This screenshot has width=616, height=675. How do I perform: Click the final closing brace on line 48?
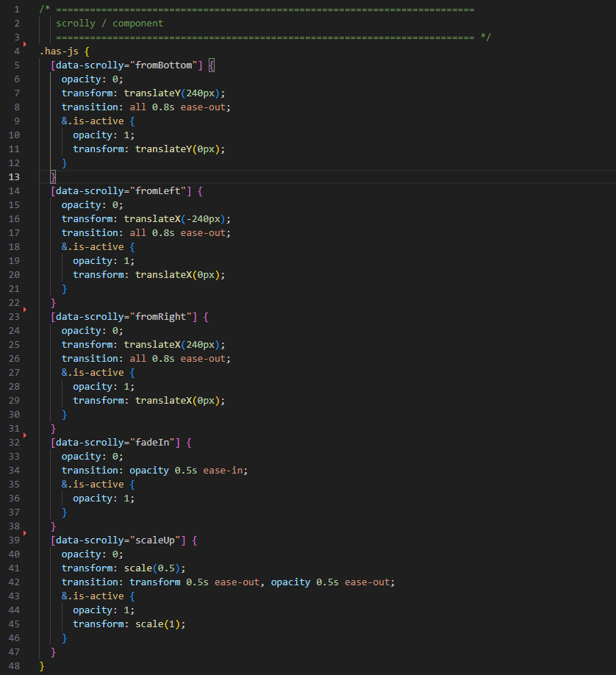point(42,665)
